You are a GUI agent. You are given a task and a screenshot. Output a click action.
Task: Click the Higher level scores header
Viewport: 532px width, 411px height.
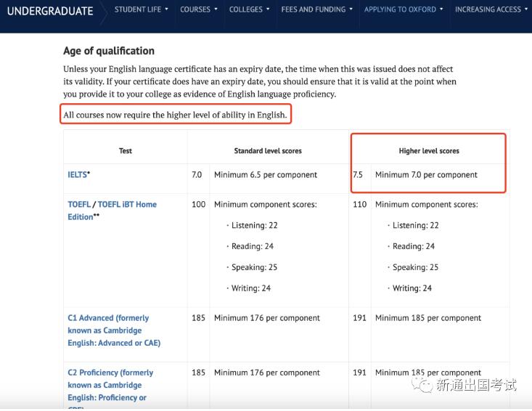click(x=429, y=151)
